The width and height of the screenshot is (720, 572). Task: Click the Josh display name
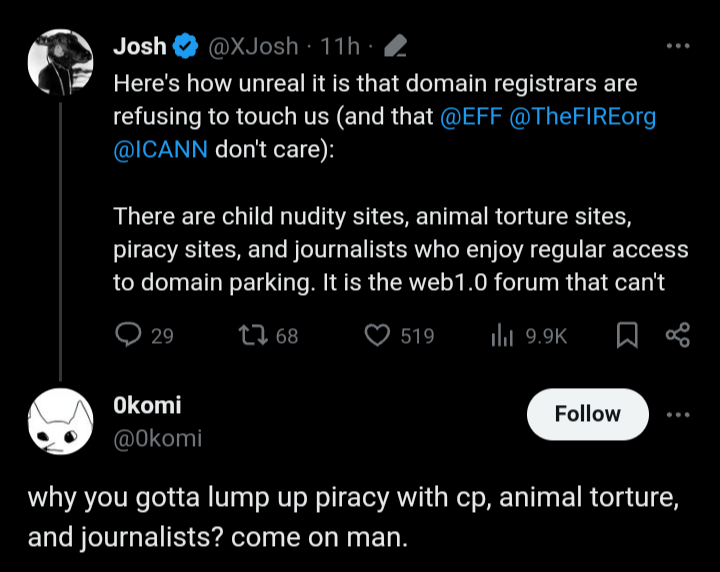click(x=140, y=46)
